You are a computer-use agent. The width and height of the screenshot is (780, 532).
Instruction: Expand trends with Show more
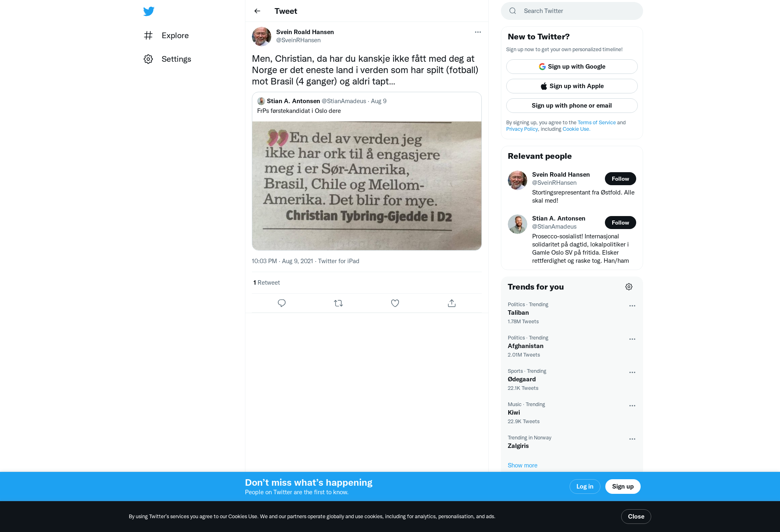(522, 465)
